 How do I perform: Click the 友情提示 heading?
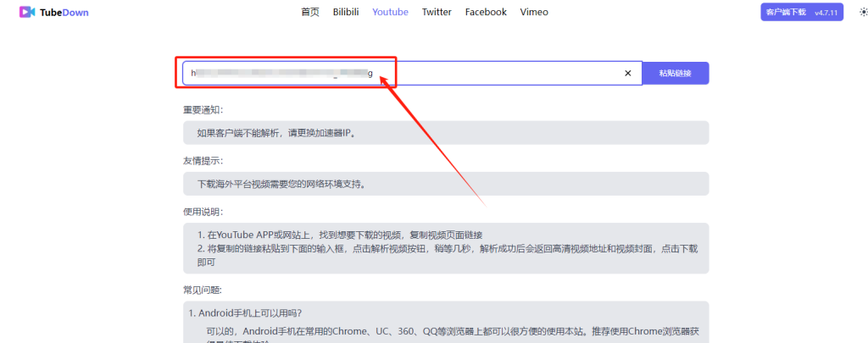tap(203, 161)
